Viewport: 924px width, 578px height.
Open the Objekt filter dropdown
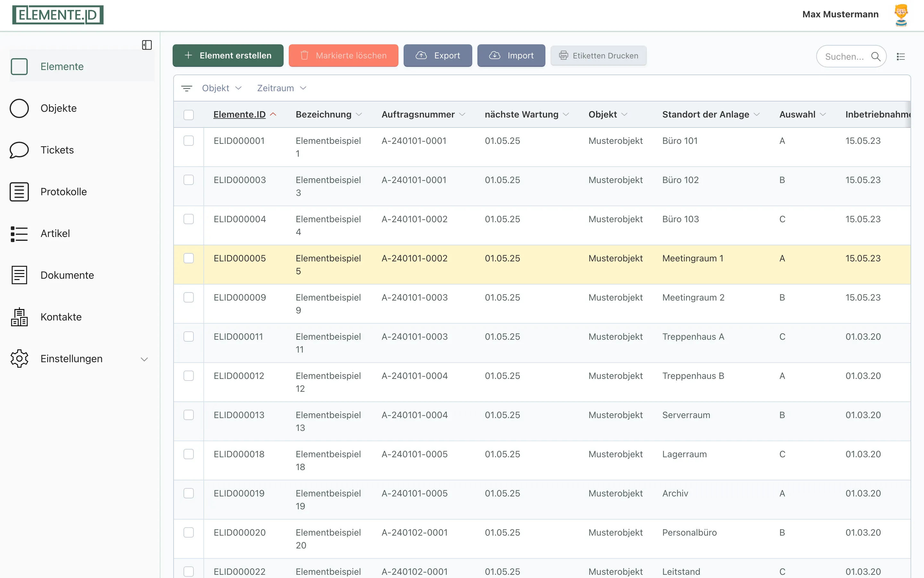[x=222, y=88]
